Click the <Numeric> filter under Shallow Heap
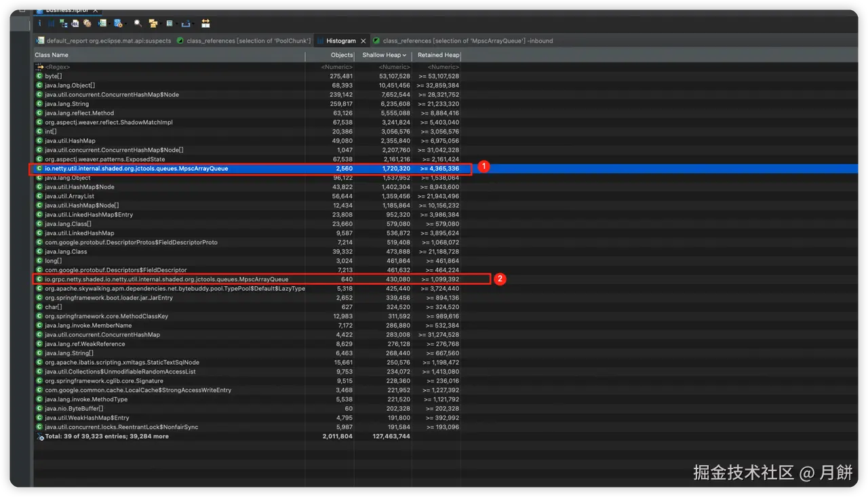The image size is (868, 497). [395, 67]
